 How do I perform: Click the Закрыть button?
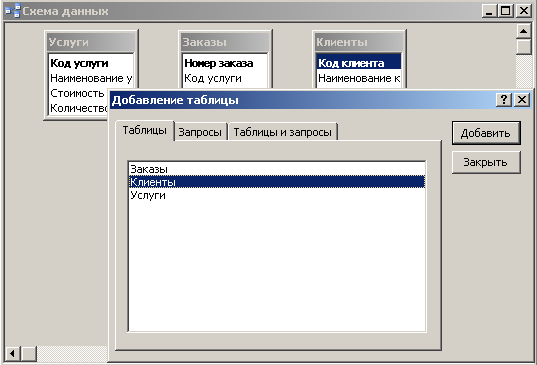click(x=486, y=162)
